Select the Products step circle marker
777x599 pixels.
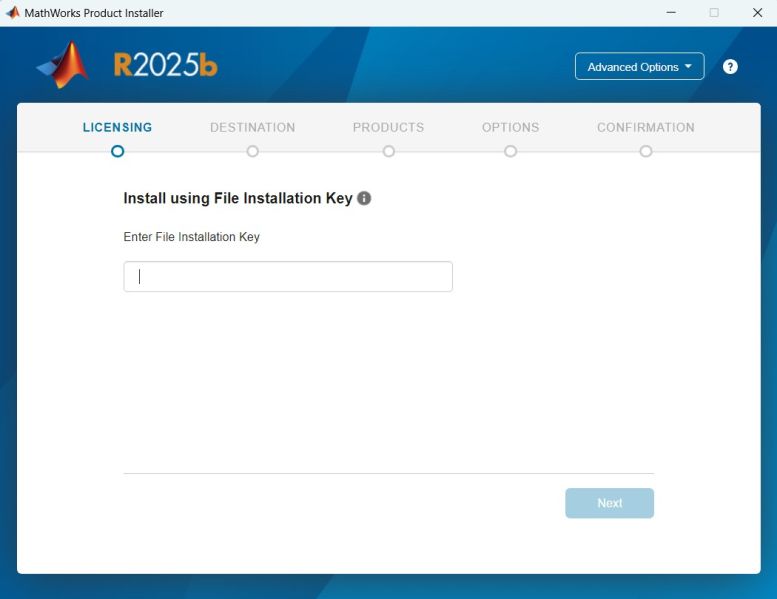pos(388,151)
